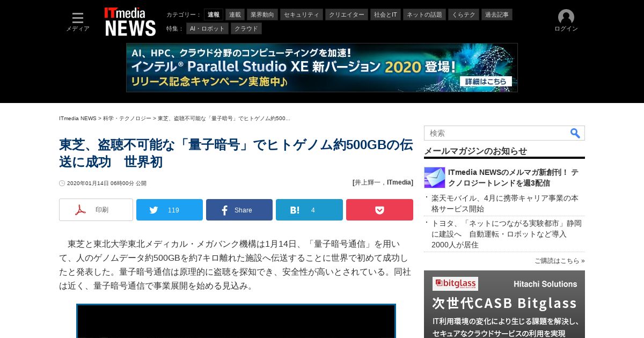Open the AI・ロボット feature
The width and height of the screenshot is (644, 338).
tap(207, 28)
